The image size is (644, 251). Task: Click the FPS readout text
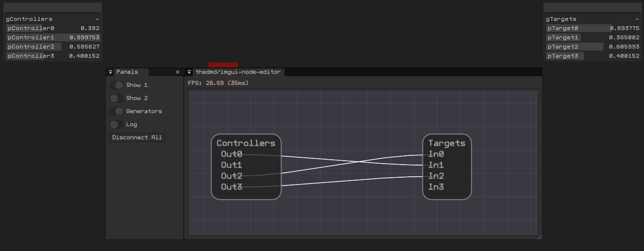click(218, 83)
